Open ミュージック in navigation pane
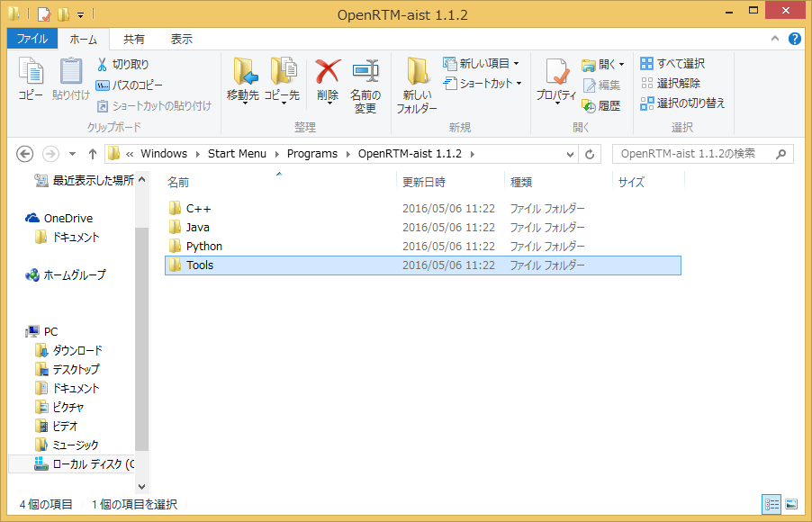The width and height of the screenshot is (812, 522). click(67, 445)
